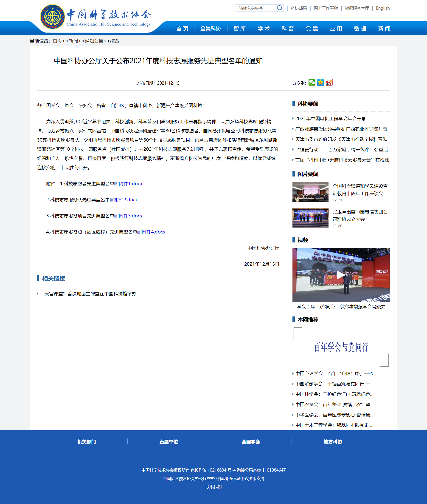Play the 学会百年 video

[x=341, y=275]
